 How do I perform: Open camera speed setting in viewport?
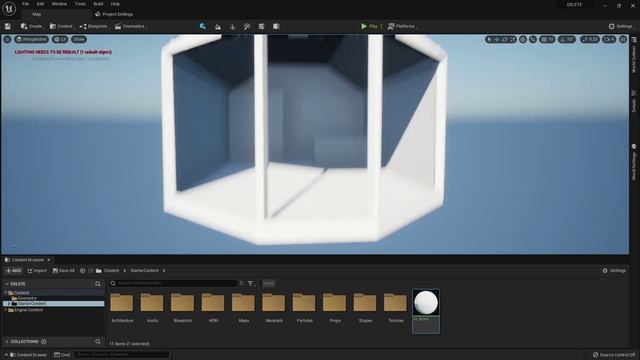point(609,39)
